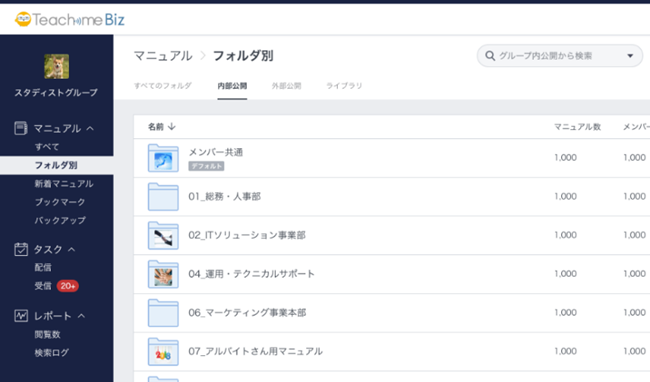Open 受信 under タスク
The height and width of the screenshot is (382, 650).
pyautogui.click(x=43, y=285)
